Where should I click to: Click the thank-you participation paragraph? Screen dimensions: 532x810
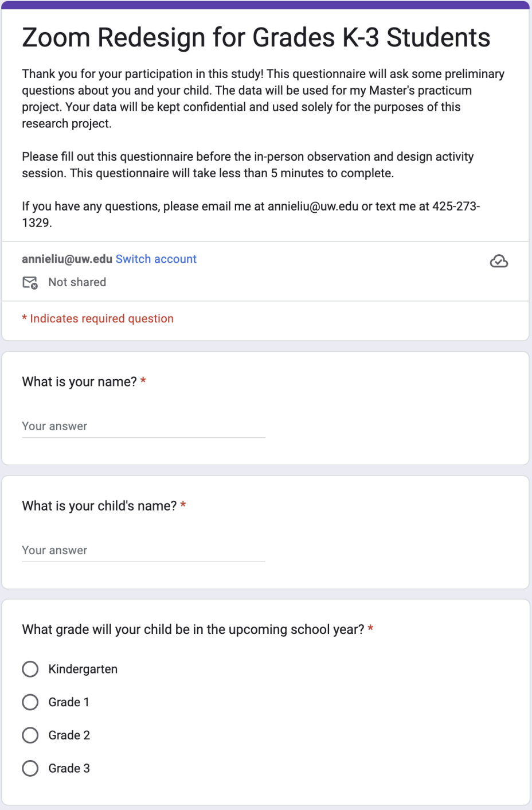(263, 98)
